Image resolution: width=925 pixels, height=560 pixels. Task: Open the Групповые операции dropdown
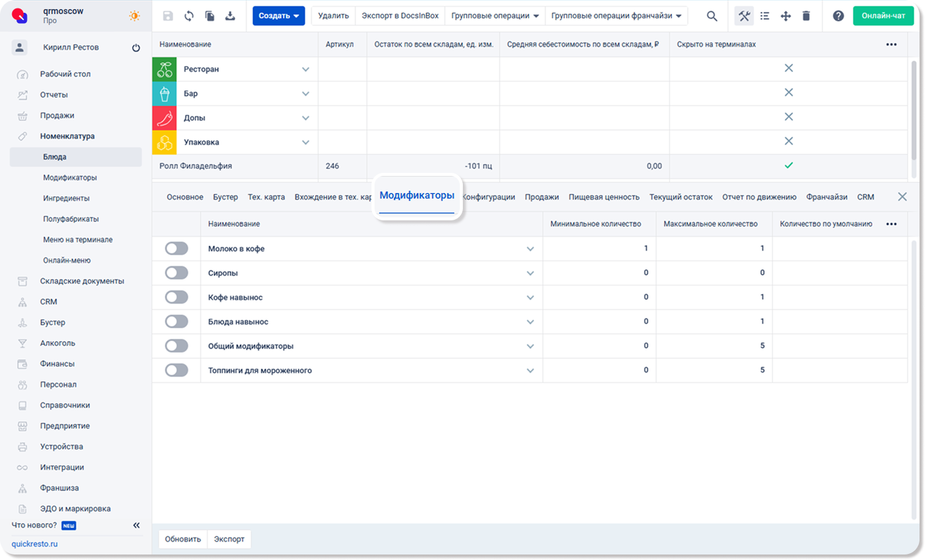pos(495,16)
